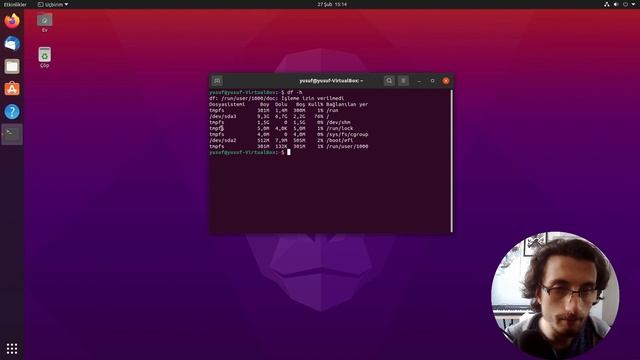Click the /dev/shm mount path
Viewport: 640px width, 360px height.
(x=338, y=122)
